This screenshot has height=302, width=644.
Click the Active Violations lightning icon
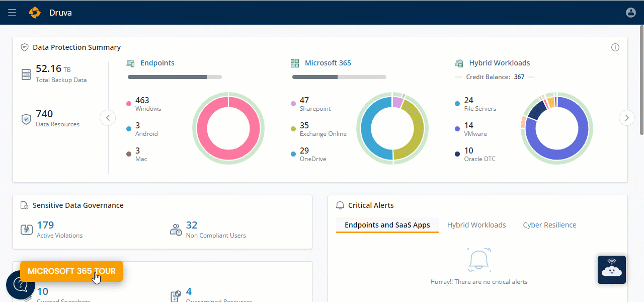(x=26, y=230)
